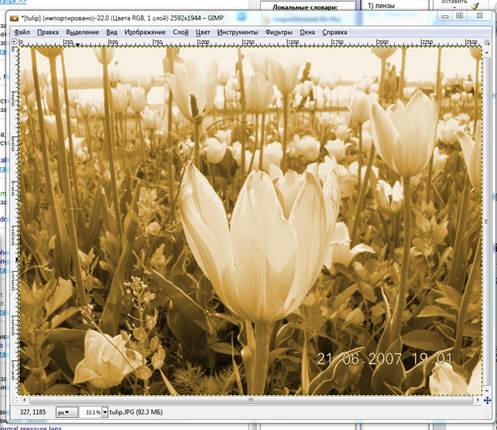Open the units dropdown showing px

[x=66, y=412]
